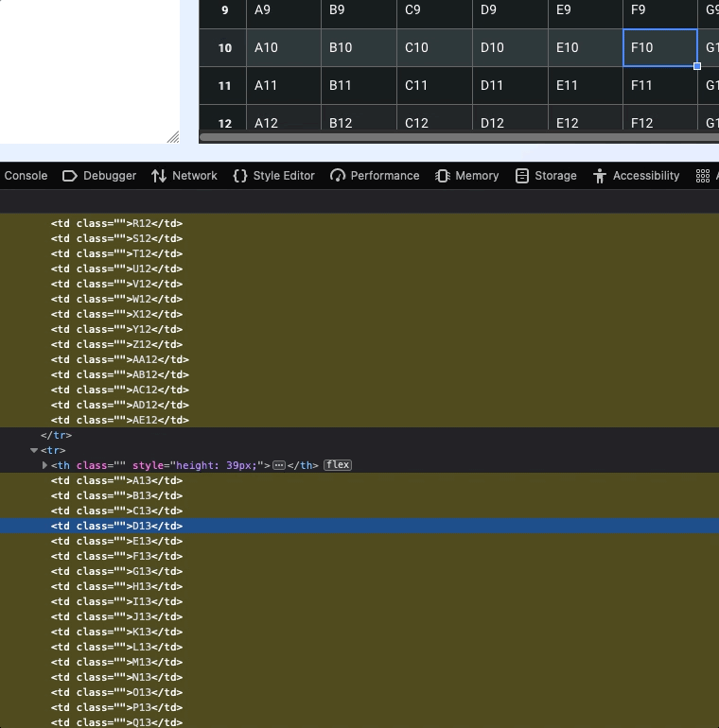The width and height of the screenshot is (719, 728).
Task: Click the Performance gauge icon
Action: pos(338,176)
